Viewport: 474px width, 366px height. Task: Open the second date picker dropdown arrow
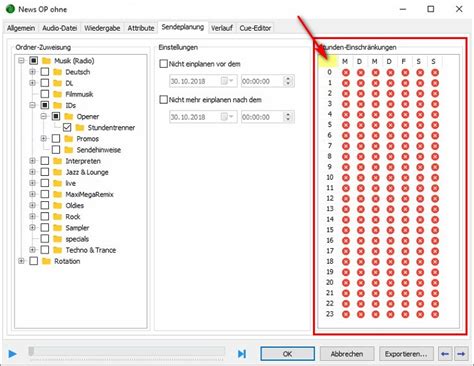(231, 117)
